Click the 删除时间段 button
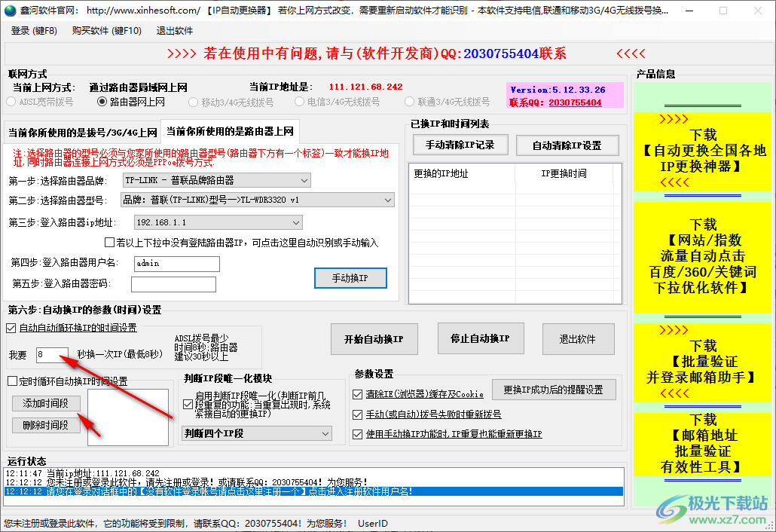Screen dimensions: 776x532 [46, 425]
